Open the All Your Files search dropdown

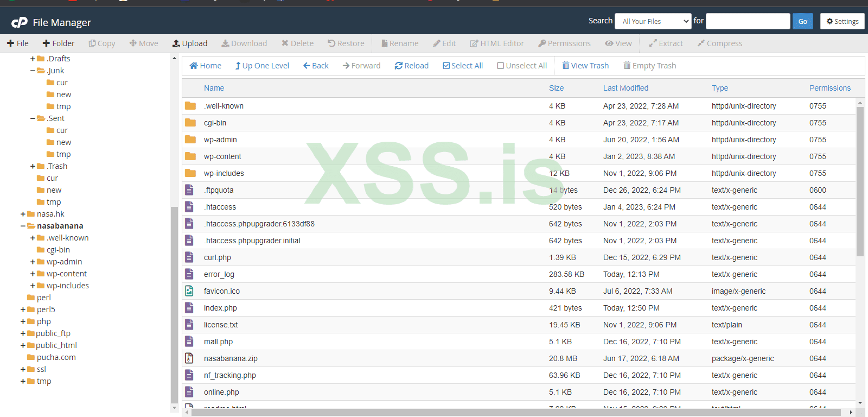pyautogui.click(x=653, y=21)
